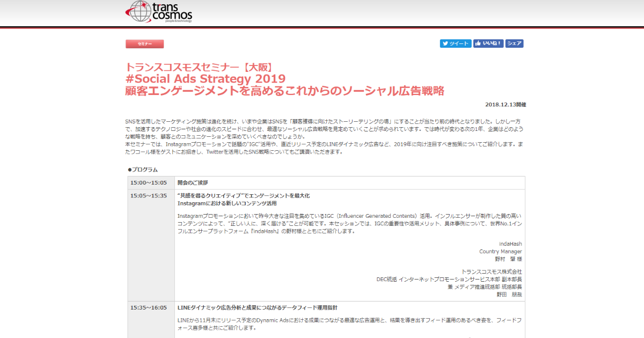The height and width of the screenshot is (338, 644).
Task: Select the 15:35～16:05 time cell
Action: tap(151, 320)
